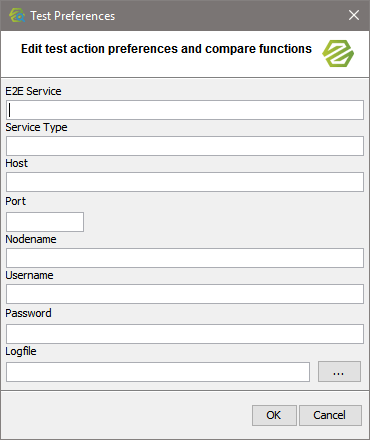Click the Logfile path field

click(158, 372)
